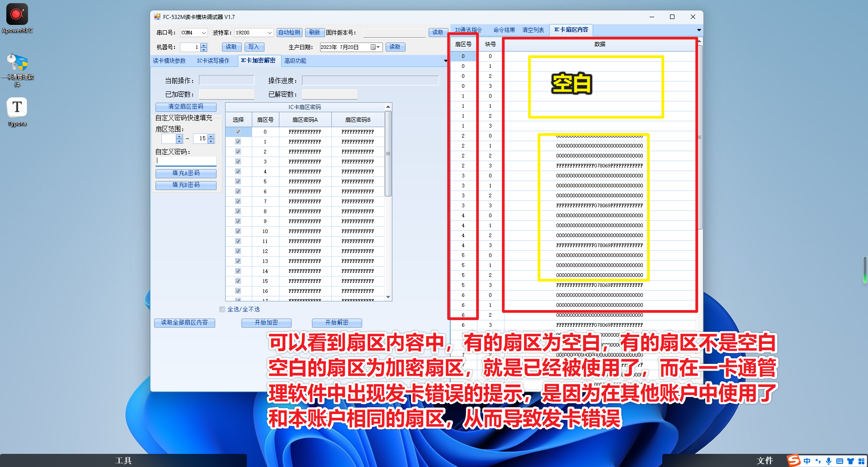The height and width of the screenshot is (467, 868).
Task: Open the ApowerREC desktop icon
Action: point(17,18)
